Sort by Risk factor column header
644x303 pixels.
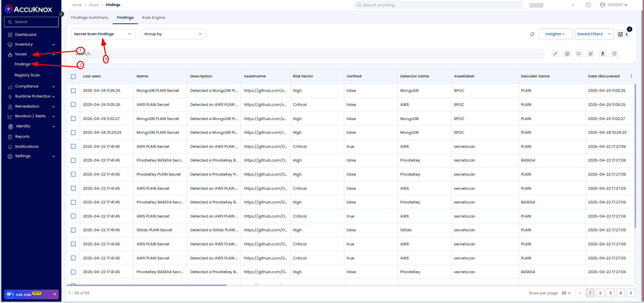pos(303,76)
